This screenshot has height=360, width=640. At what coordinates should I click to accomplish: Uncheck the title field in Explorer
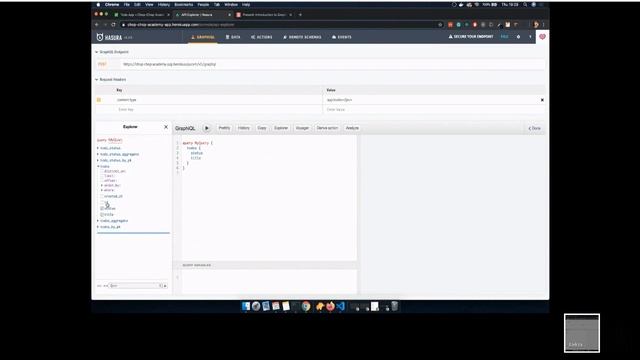(x=102, y=214)
